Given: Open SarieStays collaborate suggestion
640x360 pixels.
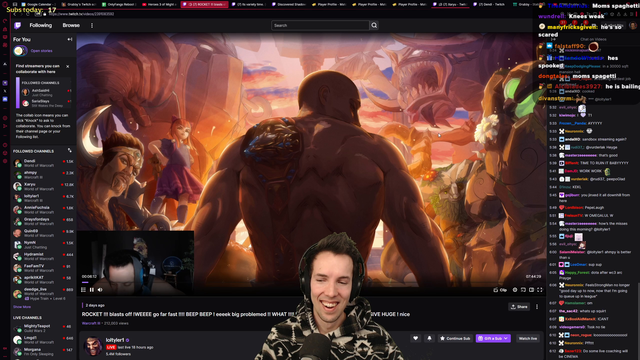Looking at the screenshot, I should [x=45, y=103].
